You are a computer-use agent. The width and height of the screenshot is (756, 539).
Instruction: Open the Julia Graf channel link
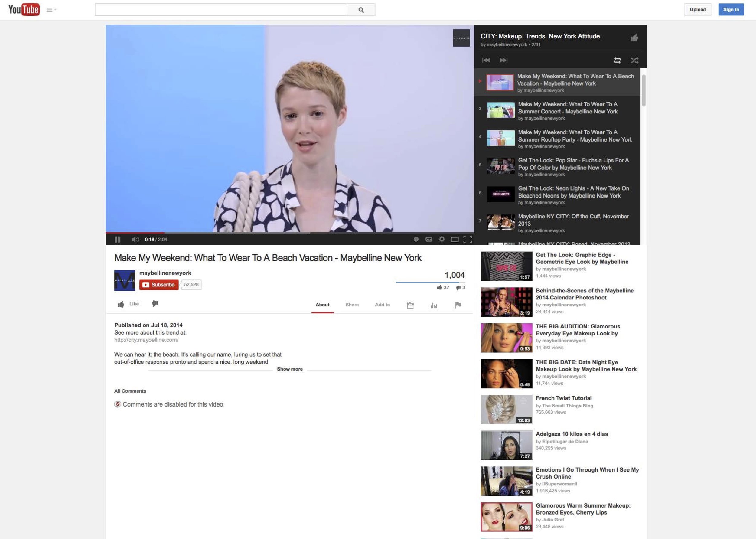coord(553,520)
